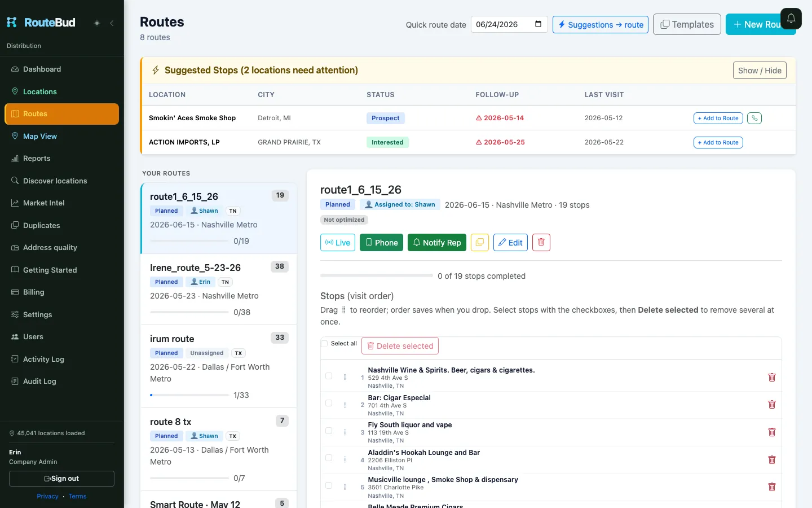
Task: Collapse the sidebar with the chevron
Action: pyautogui.click(x=112, y=23)
